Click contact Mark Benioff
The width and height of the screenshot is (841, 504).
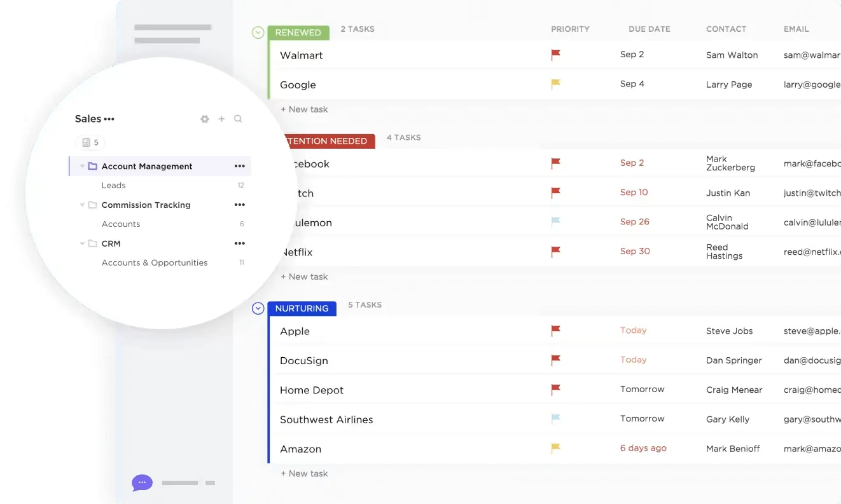733,449
